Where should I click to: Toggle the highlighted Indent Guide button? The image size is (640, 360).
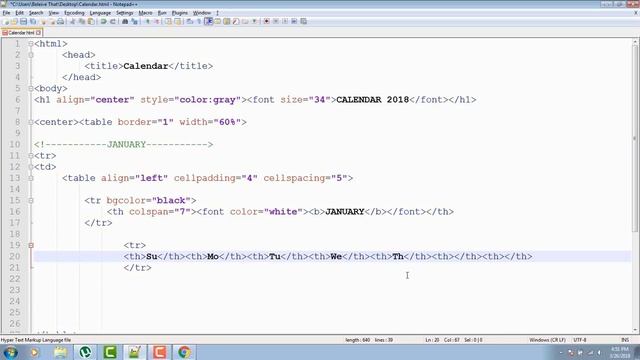(x=208, y=21)
